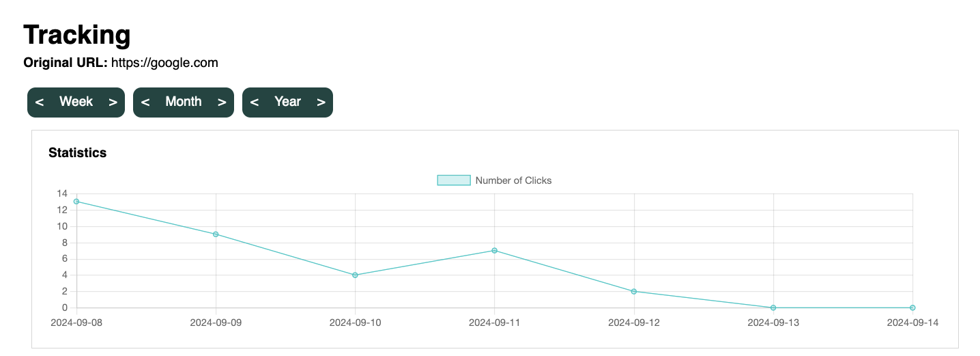Click the Number of Clicks legend text

[513, 180]
